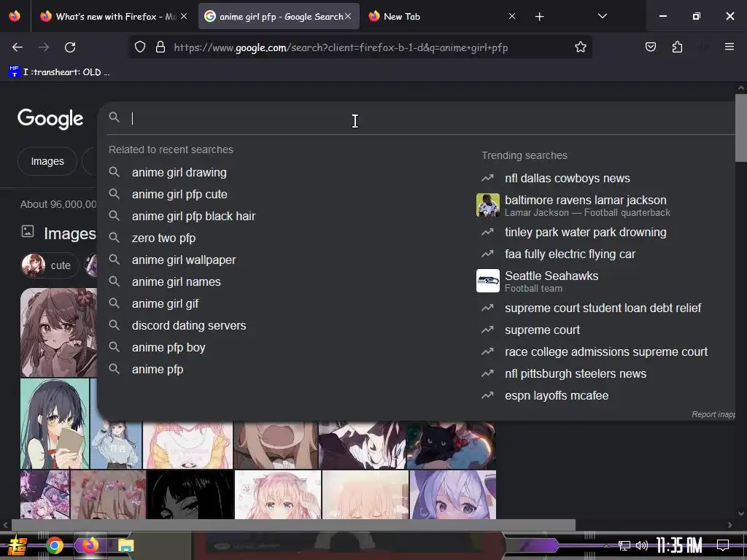Open trending tinley park water park drowning
This screenshot has width=747, height=560.
point(586,233)
